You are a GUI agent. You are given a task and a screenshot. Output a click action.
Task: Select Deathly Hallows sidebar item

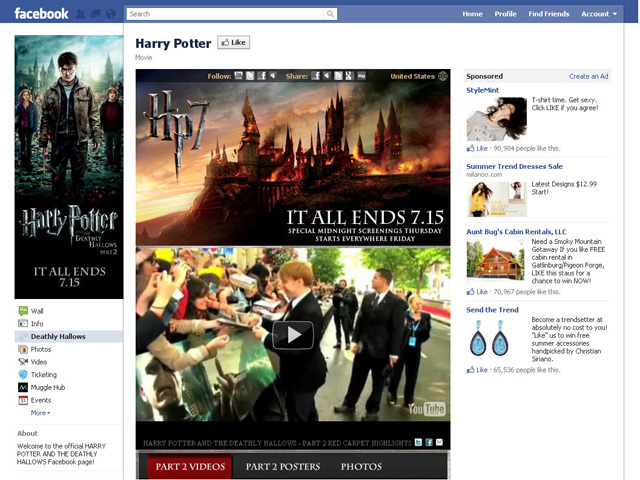pyautogui.click(x=69, y=336)
